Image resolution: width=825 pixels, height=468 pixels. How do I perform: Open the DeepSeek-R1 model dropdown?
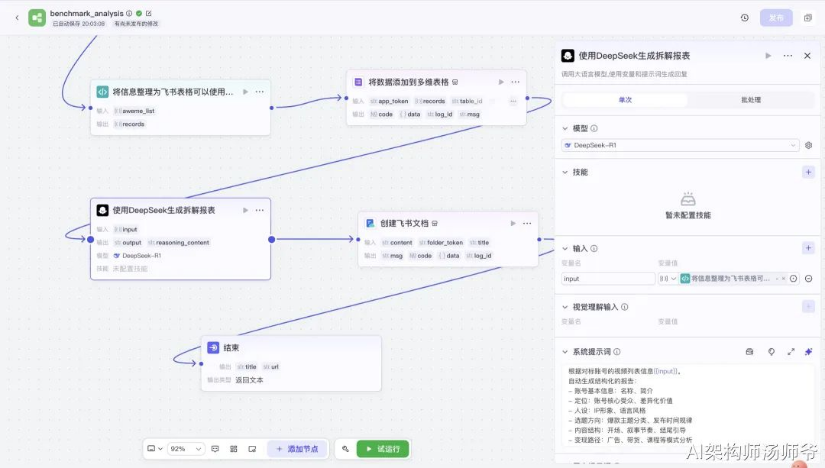click(680, 145)
